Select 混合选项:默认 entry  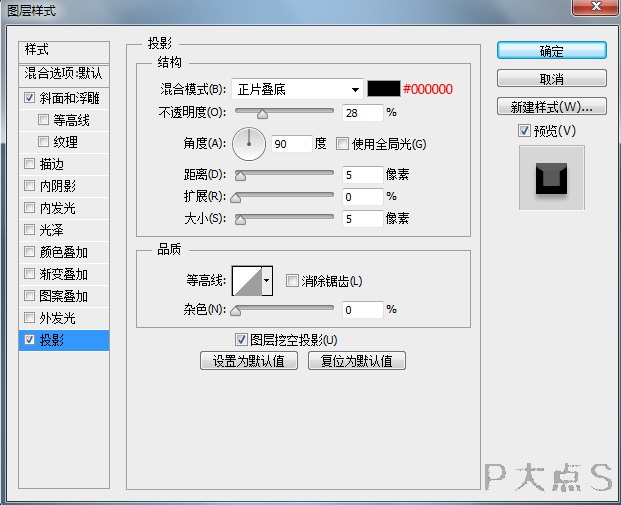64,74
